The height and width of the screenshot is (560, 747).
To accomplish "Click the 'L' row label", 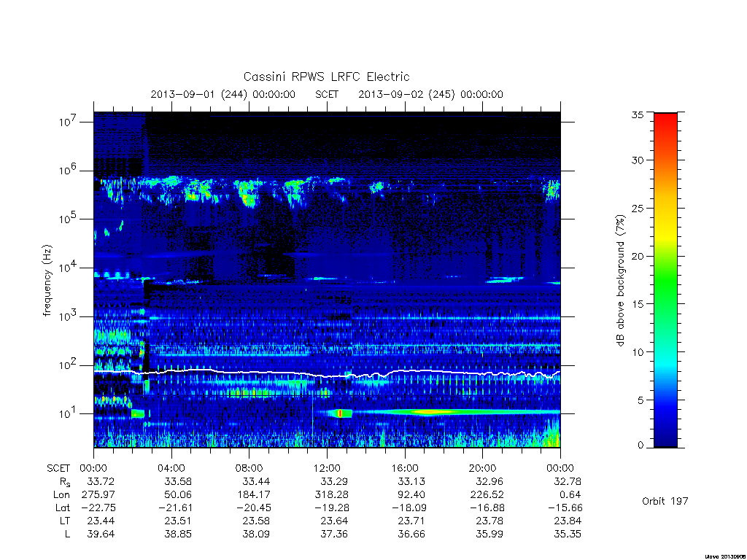I will click(67, 534).
